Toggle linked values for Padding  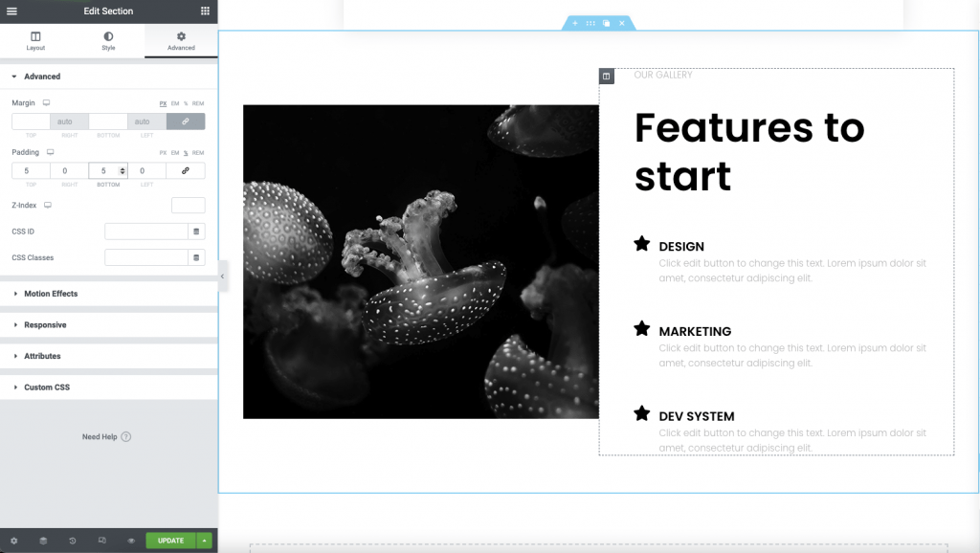[187, 170]
